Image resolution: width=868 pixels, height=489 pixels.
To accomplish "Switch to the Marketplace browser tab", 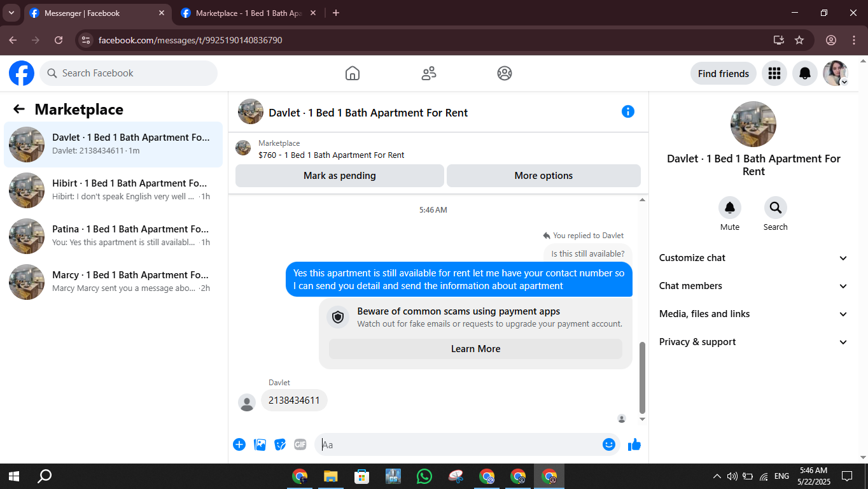I will (250, 13).
